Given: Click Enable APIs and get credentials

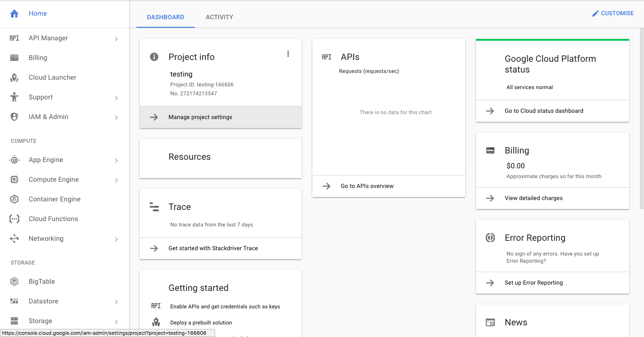Looking at the screenshot, I should point(225,307).
